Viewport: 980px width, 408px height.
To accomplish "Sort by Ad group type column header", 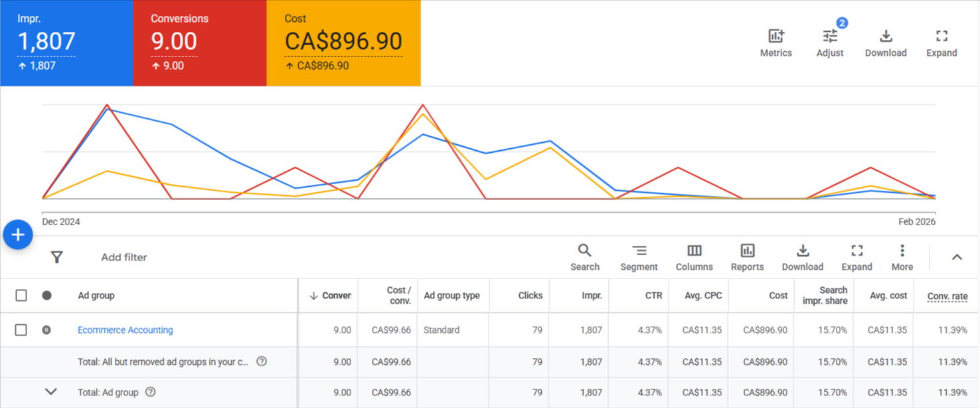I will [x=452, y=296].
